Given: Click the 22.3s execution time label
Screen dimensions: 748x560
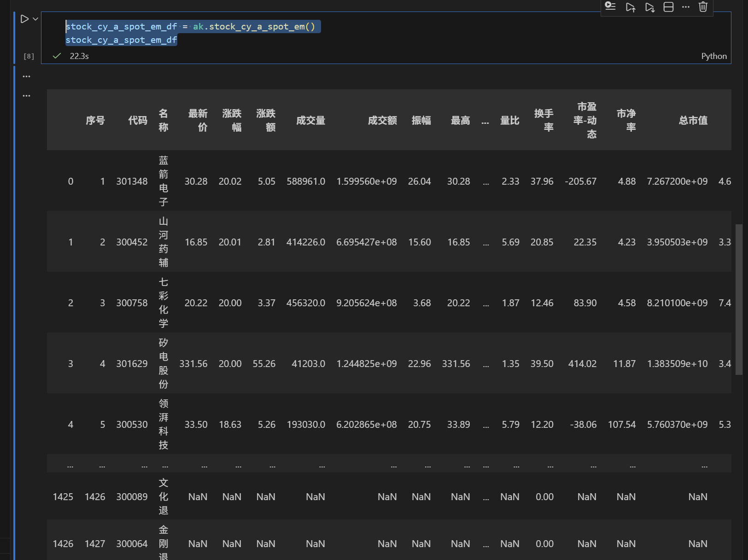Looking at the screenshot, I should click(79, 56).
